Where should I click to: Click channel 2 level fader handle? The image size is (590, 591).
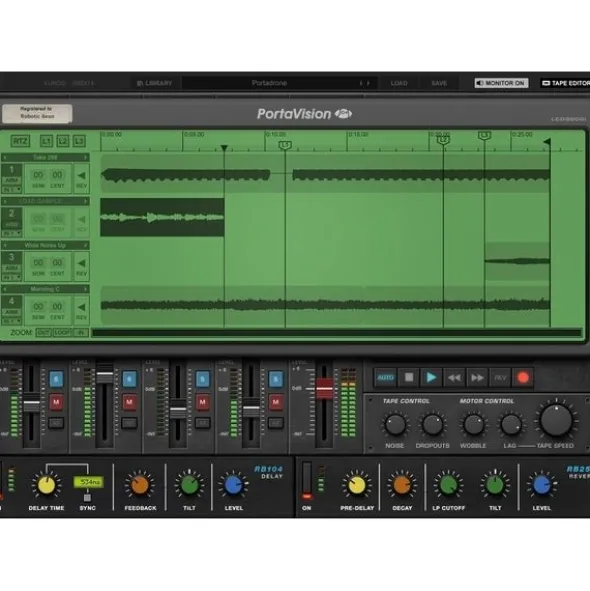pyautogui.click(x=105, y=373)
